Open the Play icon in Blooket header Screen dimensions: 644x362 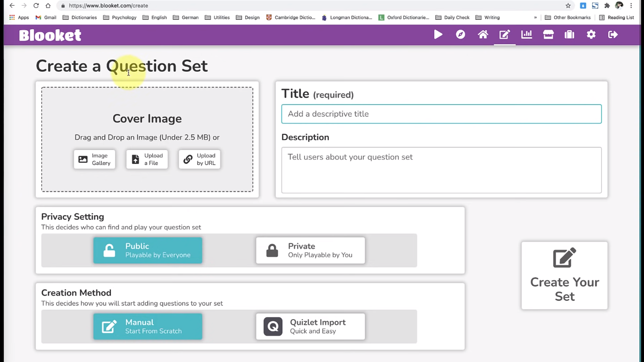click(x=438, y=34)
